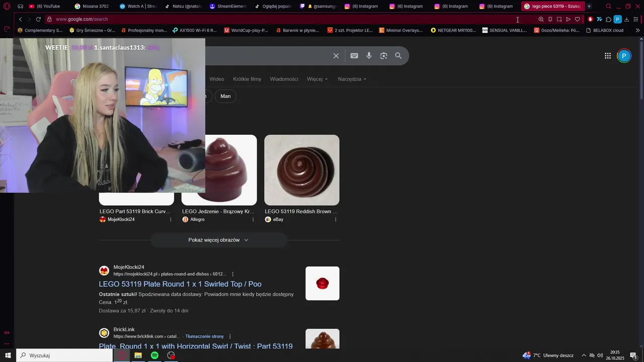Open the LEGO 53119 Plate Round Swirled Top link
The width and height of the screenshot is (644, 362).
click(x=180, y=284)
